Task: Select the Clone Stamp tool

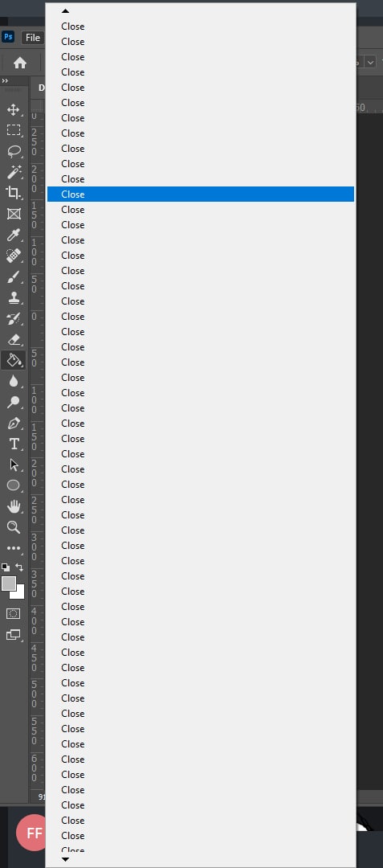Action: (14, 298)
